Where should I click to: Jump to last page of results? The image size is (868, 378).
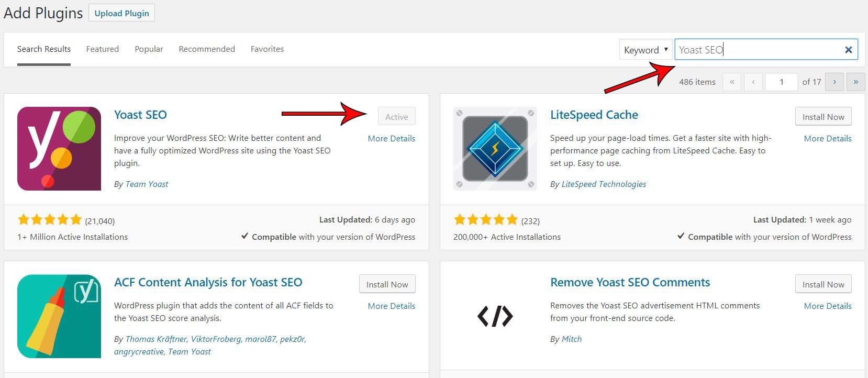pos(856,82)
